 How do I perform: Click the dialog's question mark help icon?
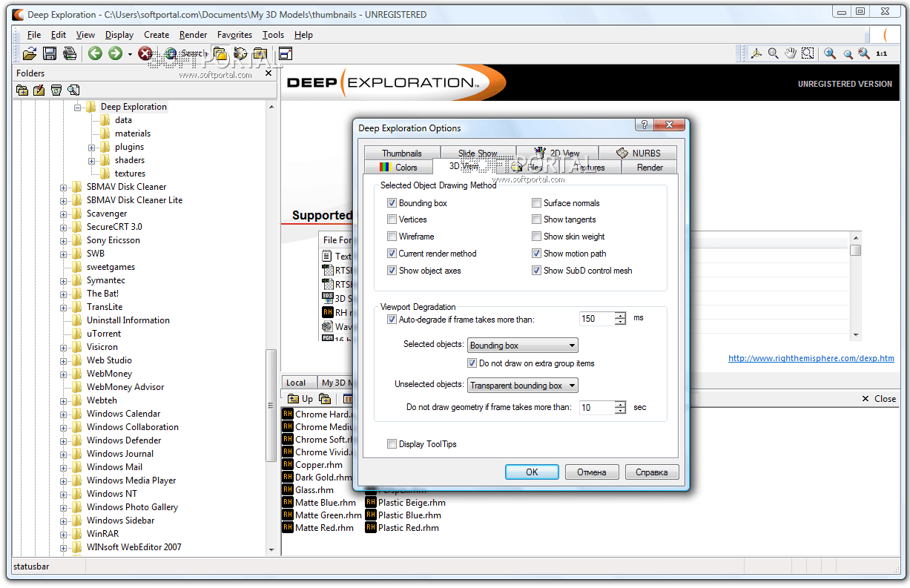pyautogui.click(x=644, y=125)
